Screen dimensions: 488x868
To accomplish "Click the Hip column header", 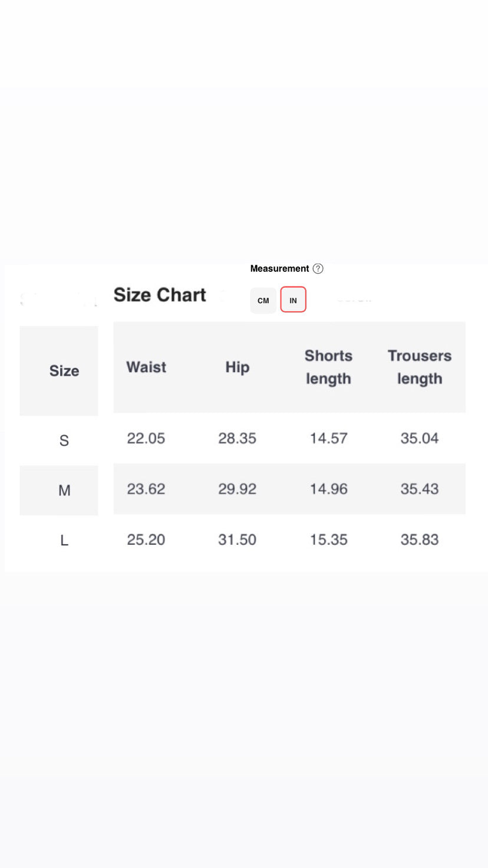I will [x=238, y=367].
